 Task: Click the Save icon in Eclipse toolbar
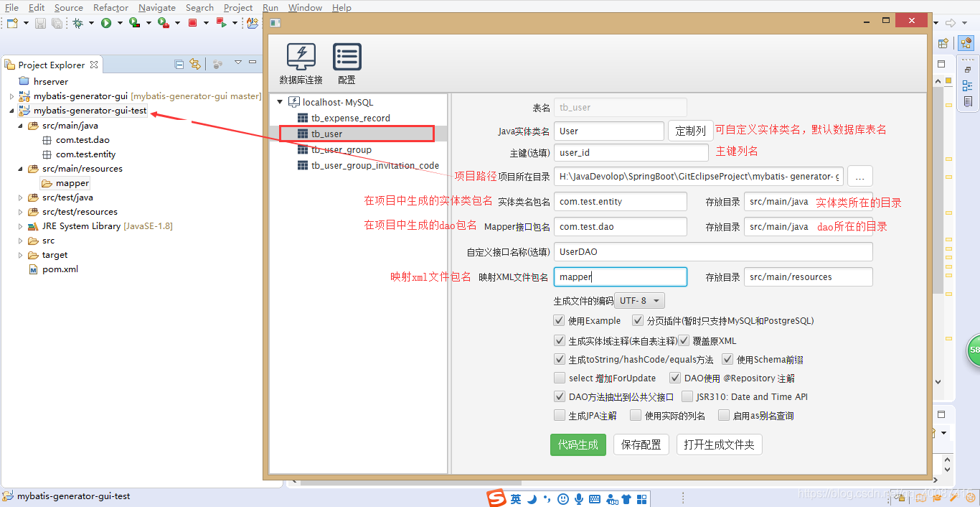tap(39, 22)
